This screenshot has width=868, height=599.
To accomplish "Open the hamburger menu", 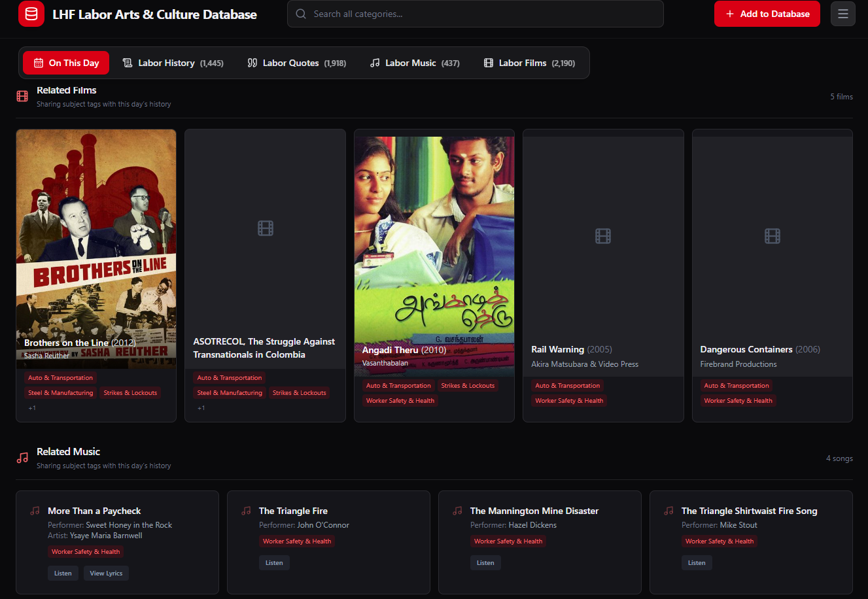I will pyautogui.click(x=843, y=14).
